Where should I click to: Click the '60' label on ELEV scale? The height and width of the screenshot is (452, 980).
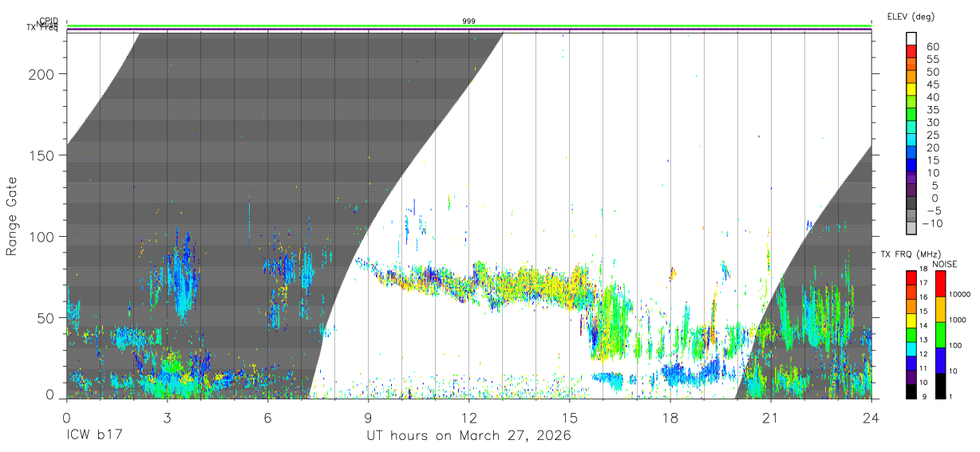point(932,46)
